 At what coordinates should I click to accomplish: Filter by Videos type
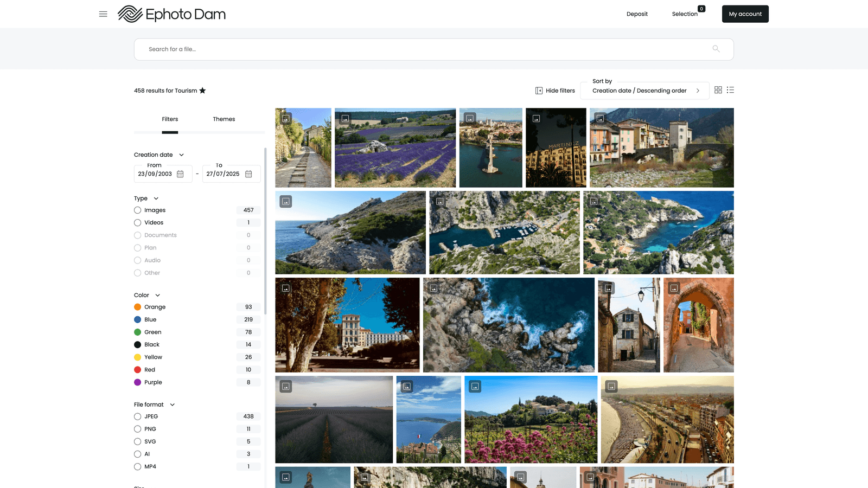click(137, 223)
